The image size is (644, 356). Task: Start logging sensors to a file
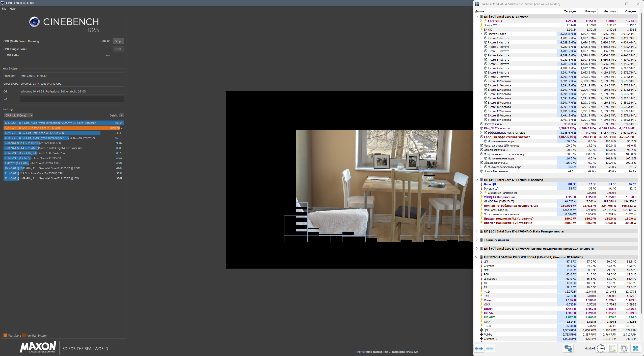click(x=612, y=348)
